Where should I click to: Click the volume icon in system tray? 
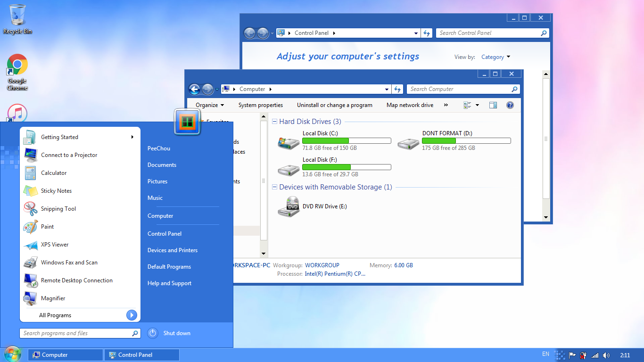(x=606, y=355)
